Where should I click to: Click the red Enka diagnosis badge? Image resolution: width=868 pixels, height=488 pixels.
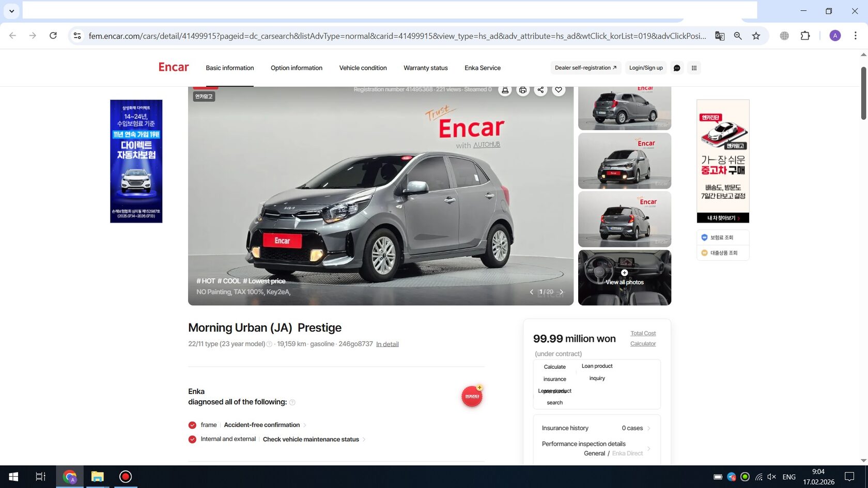coord(472,396)
